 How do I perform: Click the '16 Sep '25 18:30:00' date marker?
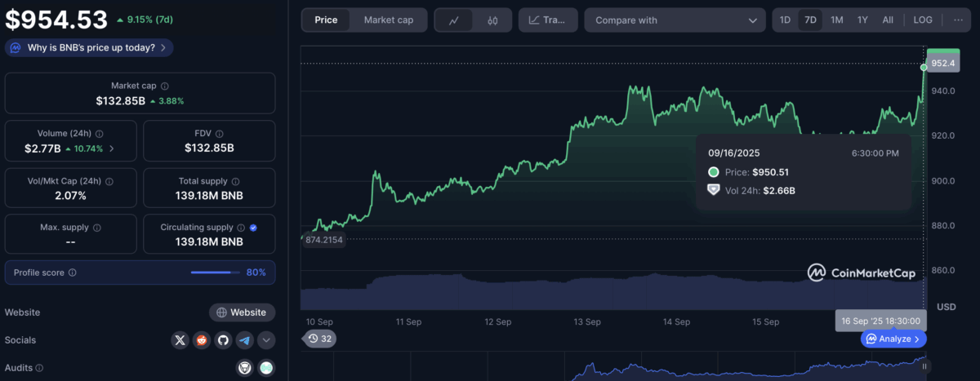click(x=881, y=321)
